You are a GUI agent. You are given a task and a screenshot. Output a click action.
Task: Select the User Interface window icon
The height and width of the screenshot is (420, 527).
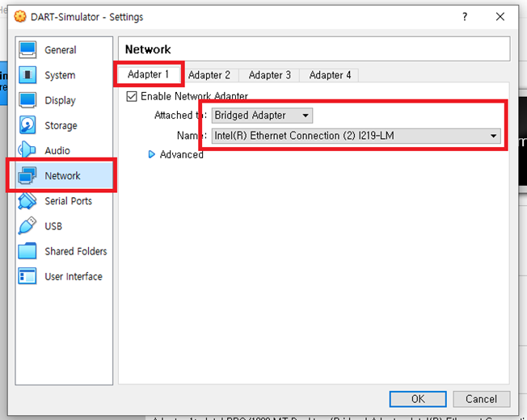[27, 276]
